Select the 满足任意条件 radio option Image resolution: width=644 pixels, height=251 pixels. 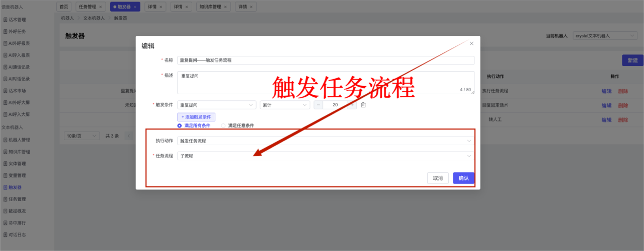tap(223, 126)
